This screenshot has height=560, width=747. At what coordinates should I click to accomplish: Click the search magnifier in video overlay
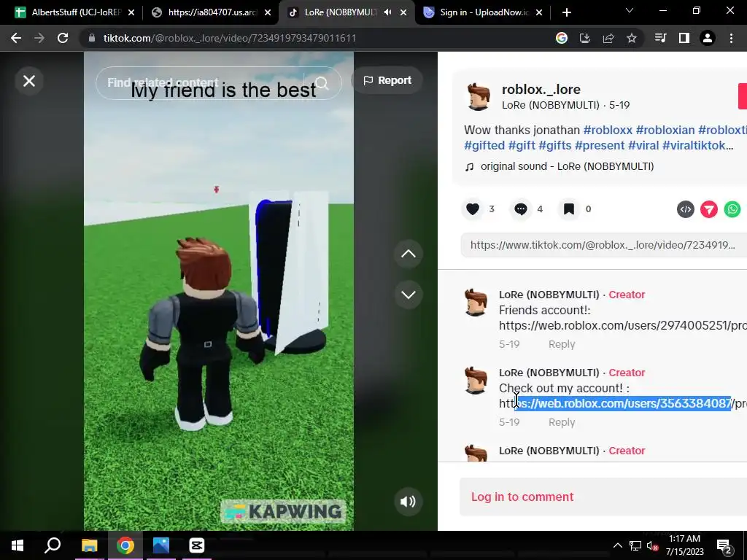322,83
